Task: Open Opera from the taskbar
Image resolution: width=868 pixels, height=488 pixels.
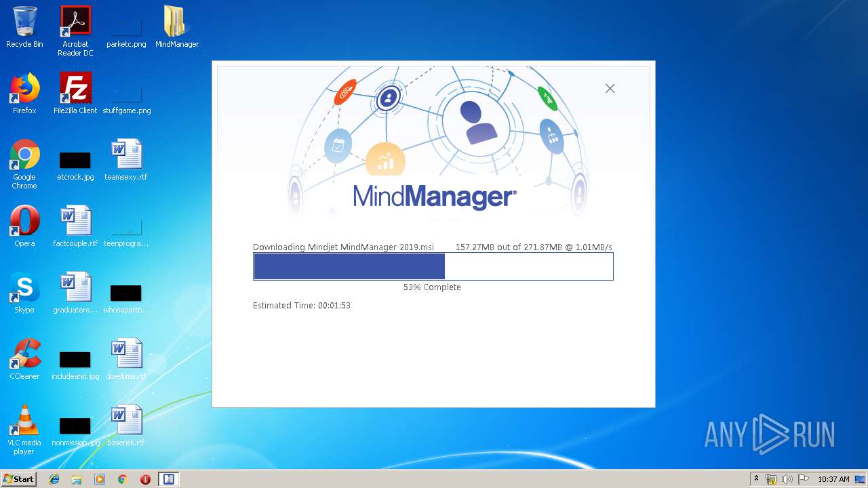Action: click(145, 479)
